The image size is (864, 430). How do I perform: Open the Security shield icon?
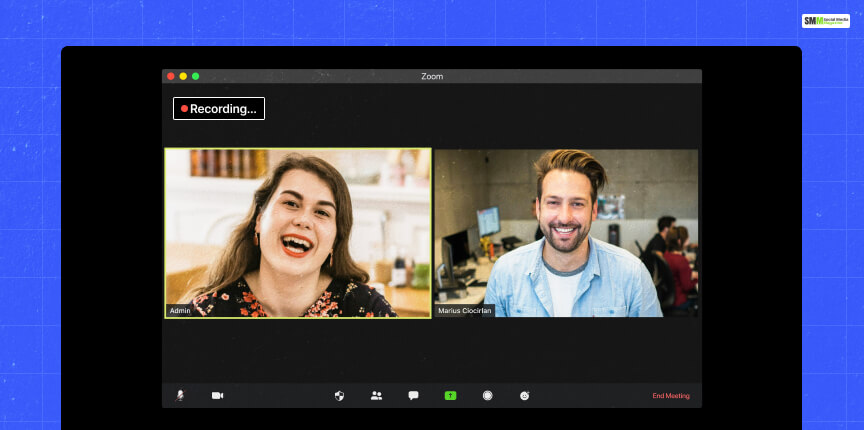339,395
